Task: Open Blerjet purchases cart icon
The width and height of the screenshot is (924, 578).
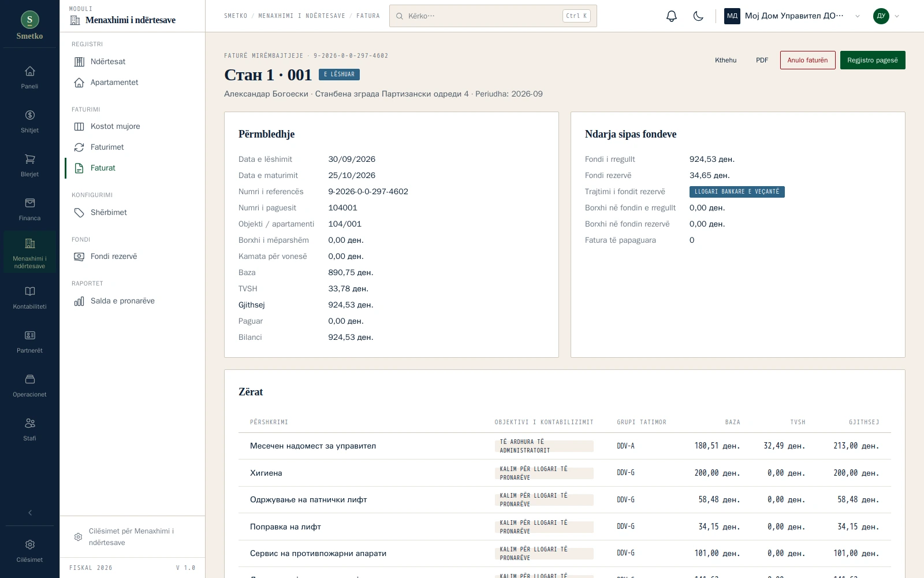Action: tap(29, 165)
